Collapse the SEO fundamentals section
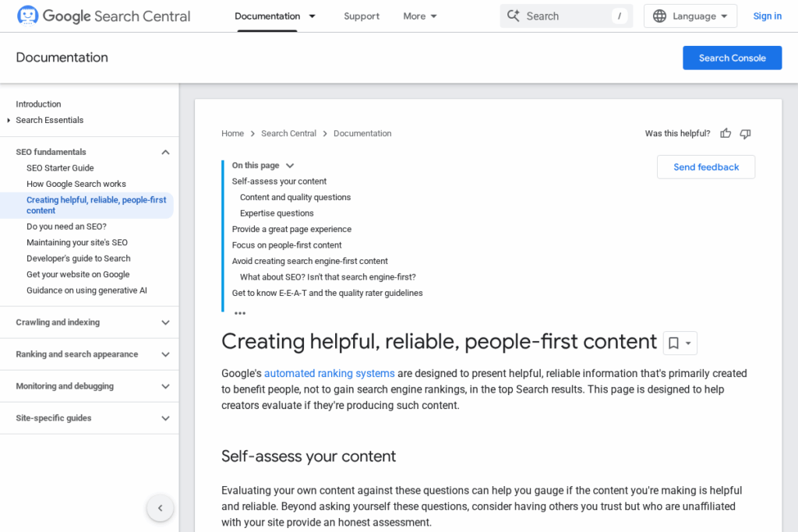The height and width of the screenshot is (532, 798). (x=165, y=152)
